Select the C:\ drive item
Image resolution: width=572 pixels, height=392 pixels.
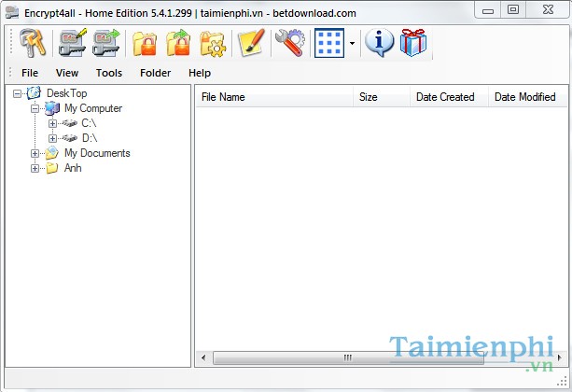89,123
